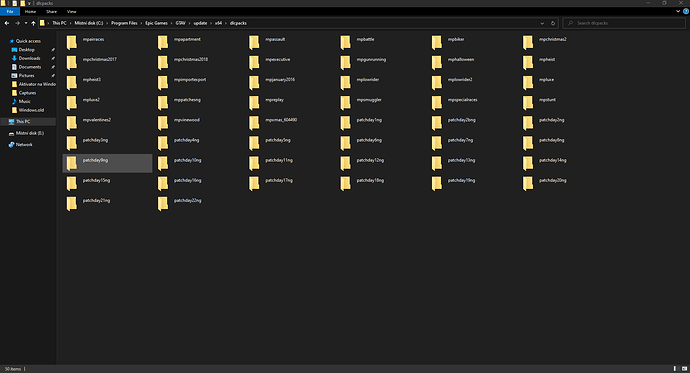
Task: Select the mpapartment folder icon
Action: click(x=163, y=43)
